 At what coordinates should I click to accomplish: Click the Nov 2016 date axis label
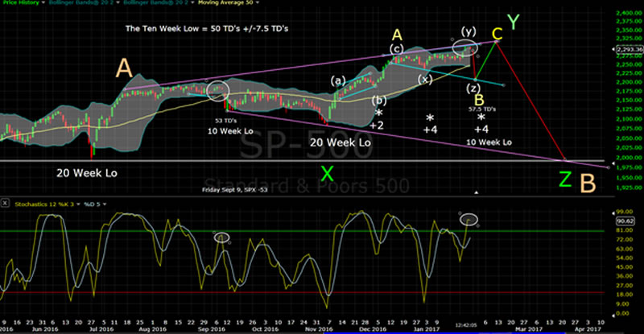tap(319, 329)
